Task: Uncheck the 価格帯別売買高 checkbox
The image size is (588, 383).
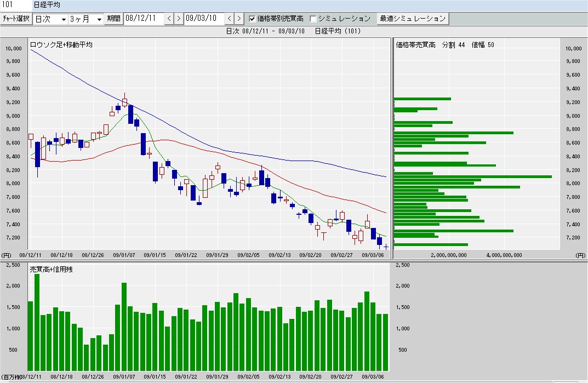Action: pyautogui.click(x=252, y=19)
